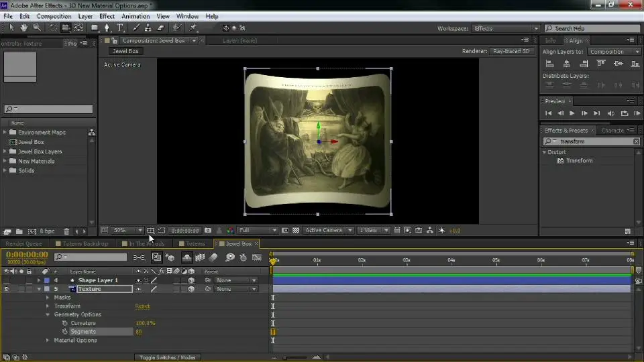Collapse the Texture layer properties

tap(39, 289)
